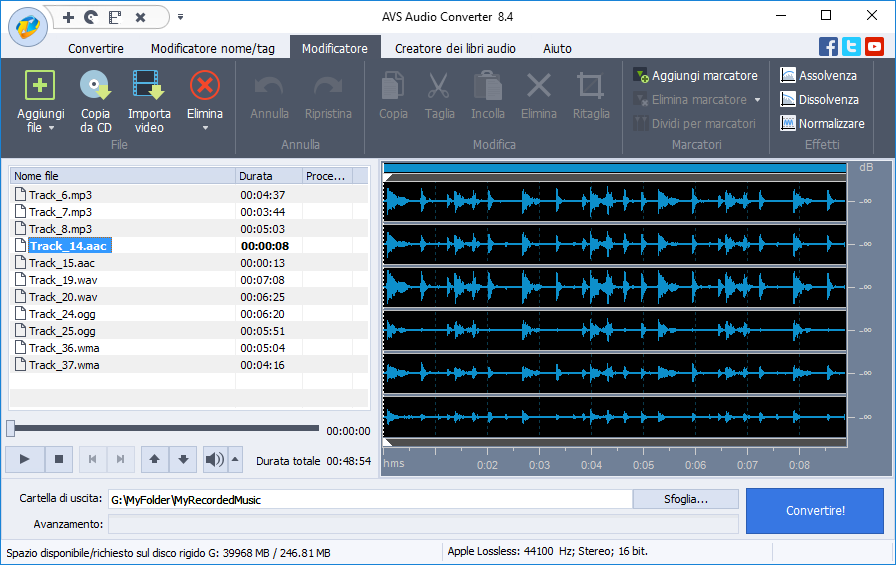Viewport: 896px width, 565px height.
Task: Click the Proce... column header
Action: [x=327, y=176]
